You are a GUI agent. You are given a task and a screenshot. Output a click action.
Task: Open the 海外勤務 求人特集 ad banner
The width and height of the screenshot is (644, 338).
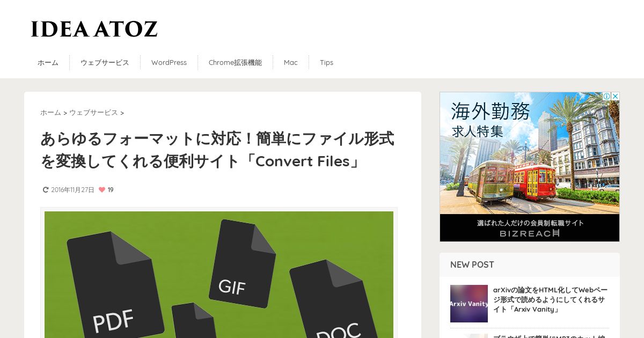tap(530, 167)
